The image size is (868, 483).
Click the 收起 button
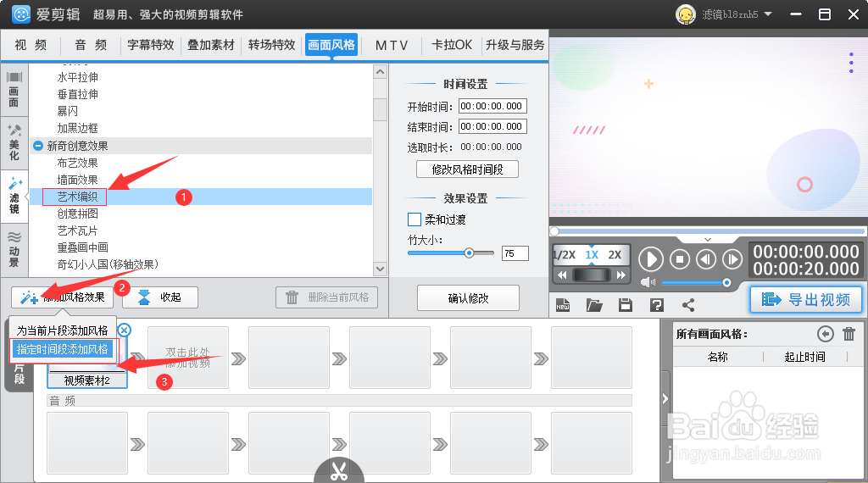click(160, 297)
